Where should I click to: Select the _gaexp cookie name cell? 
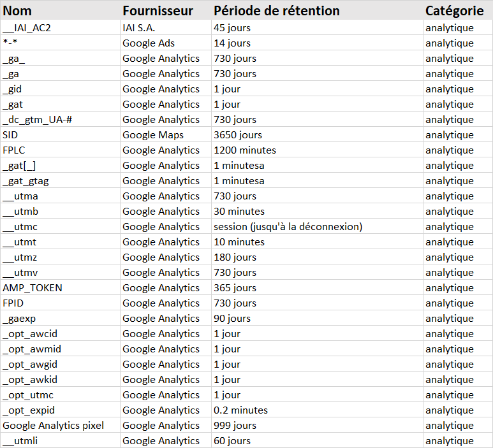(19, 319)
